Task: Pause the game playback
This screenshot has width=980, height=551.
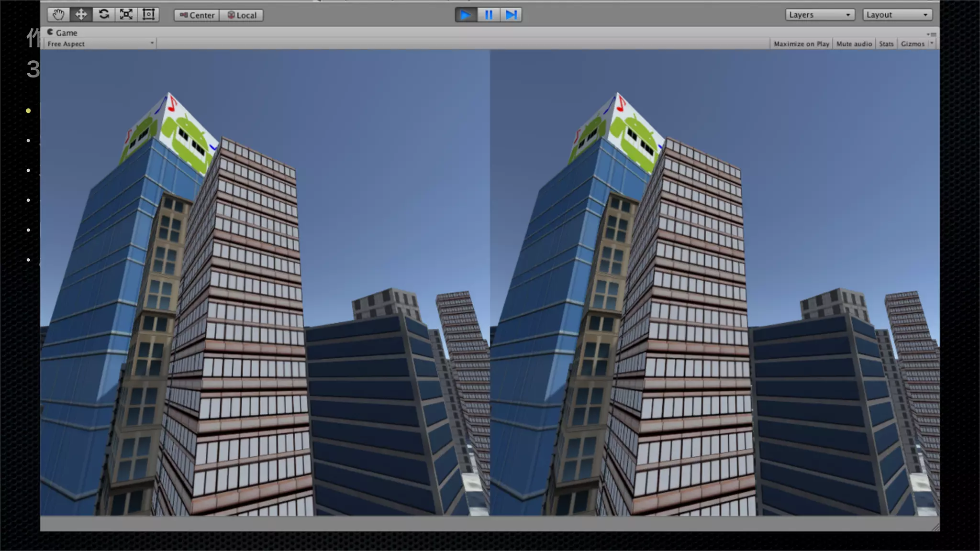Action: click(488, 15)
